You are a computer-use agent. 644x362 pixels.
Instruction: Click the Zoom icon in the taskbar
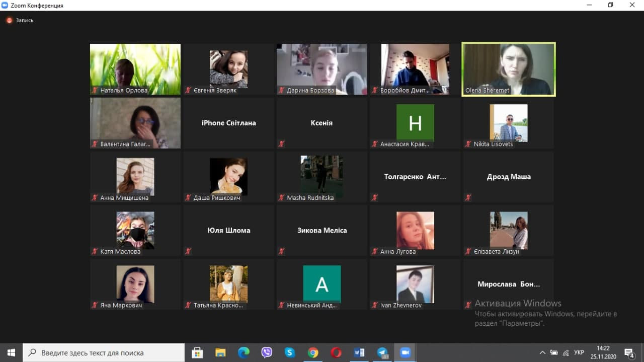(406, 352)
